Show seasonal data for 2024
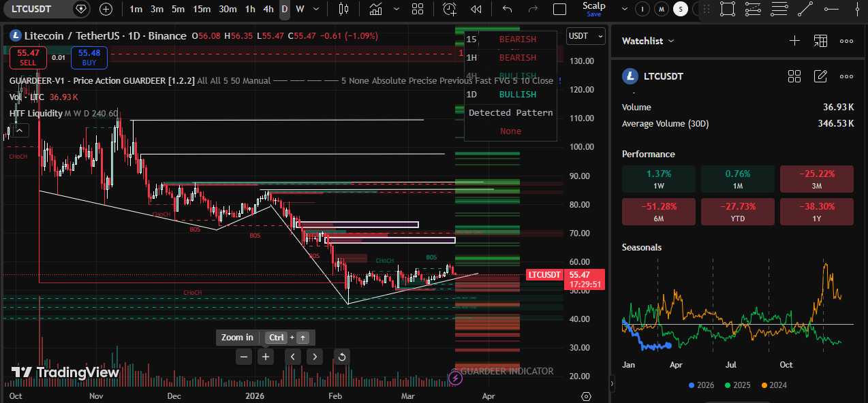 click(773, 385)
